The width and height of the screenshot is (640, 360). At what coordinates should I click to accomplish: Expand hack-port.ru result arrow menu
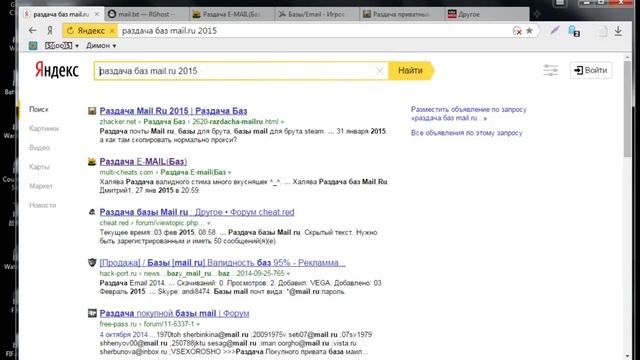[x=288, y=274]
